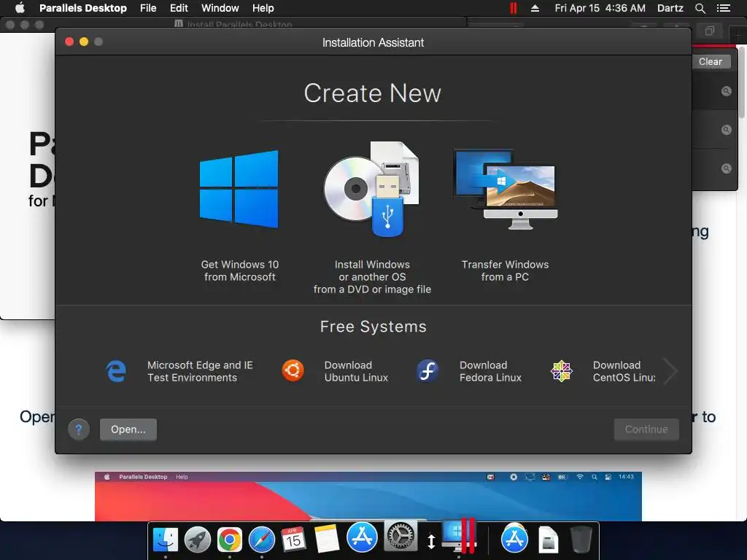The width and height of the screenshot is (747, 560).
Task: Open Trash from the Dock
Action: (581, 540)
